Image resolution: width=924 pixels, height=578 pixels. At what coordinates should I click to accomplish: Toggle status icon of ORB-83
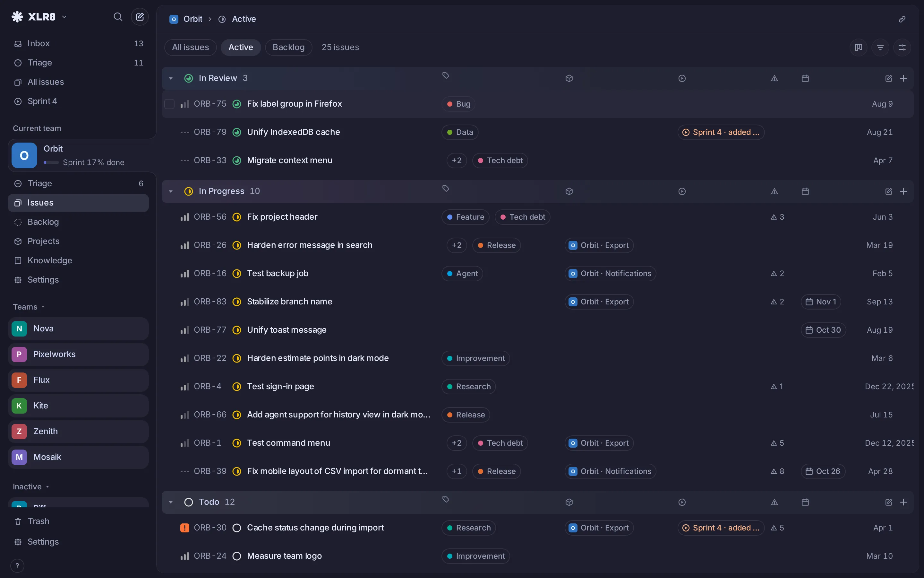237,302
